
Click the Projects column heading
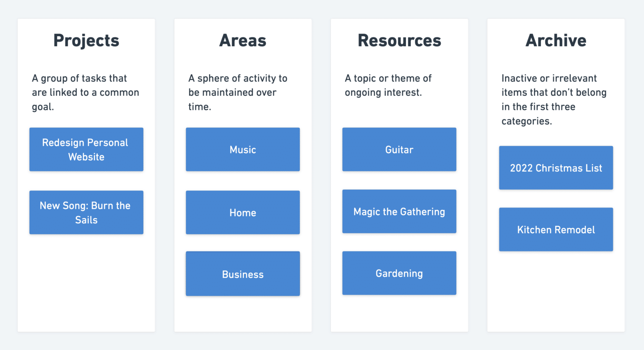[86, 41]
